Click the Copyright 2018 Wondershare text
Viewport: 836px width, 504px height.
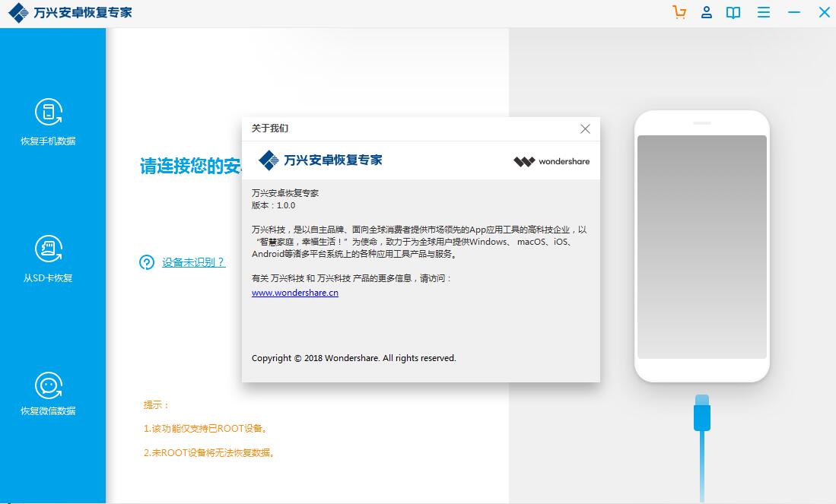(x=354, y=358)
